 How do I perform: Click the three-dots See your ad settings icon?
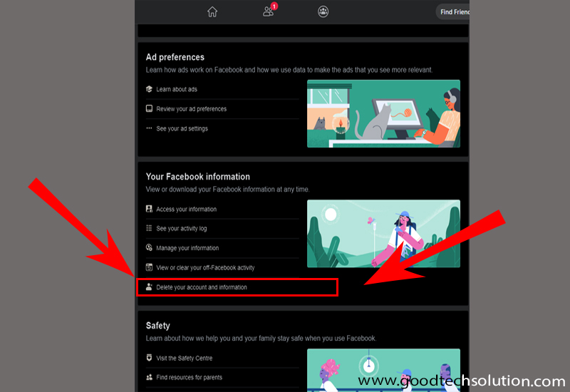coord(149,128)
